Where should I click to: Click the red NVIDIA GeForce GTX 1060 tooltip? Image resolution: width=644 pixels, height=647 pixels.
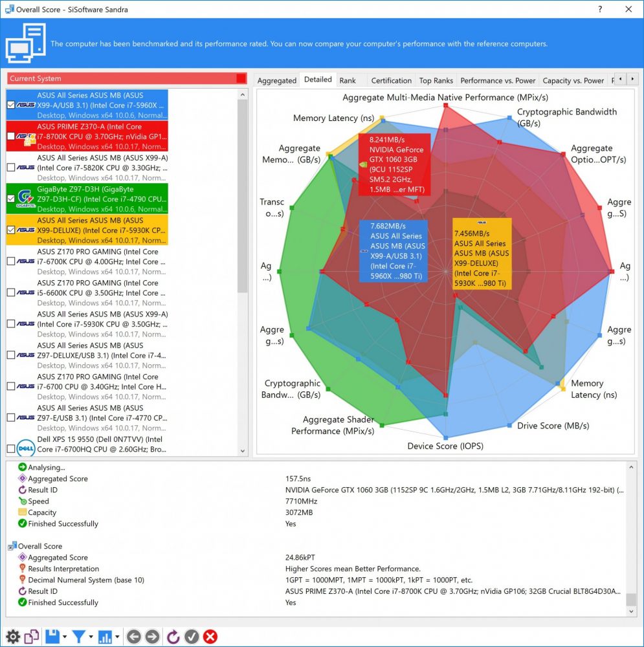tap(394, 164)
